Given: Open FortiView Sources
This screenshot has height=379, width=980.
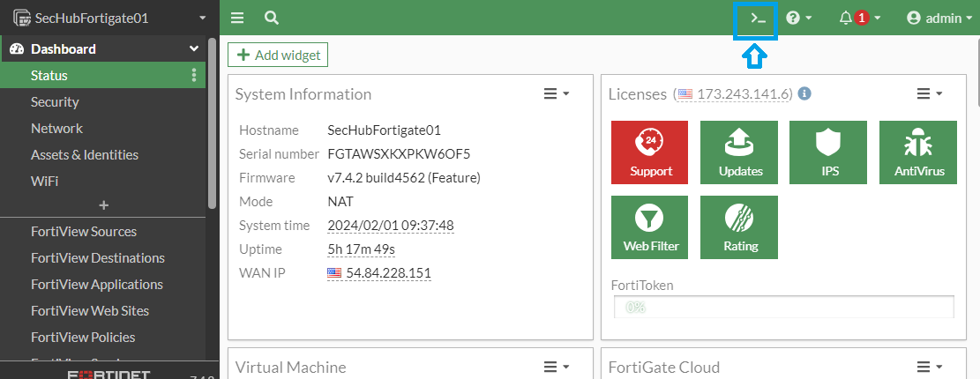Looking at the screenshot, I should (x=84, y=232).
